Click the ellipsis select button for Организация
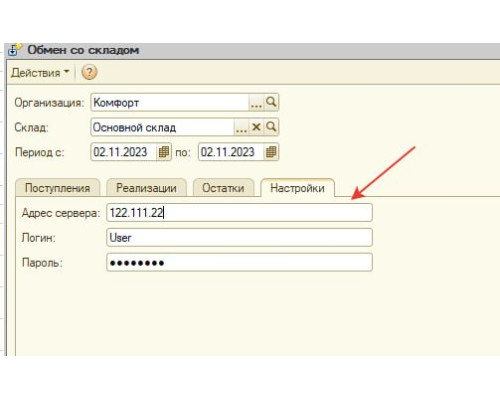 (x=256, y=103)
